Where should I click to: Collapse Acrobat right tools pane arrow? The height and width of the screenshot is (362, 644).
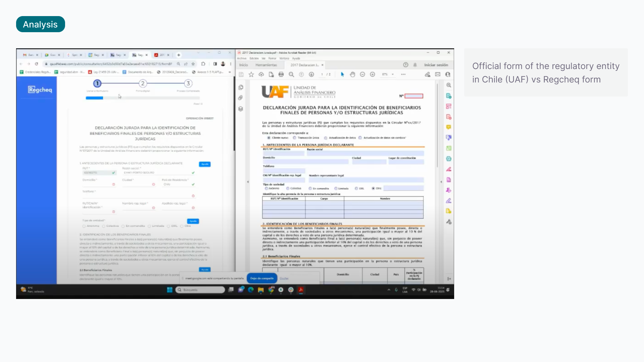441,182
